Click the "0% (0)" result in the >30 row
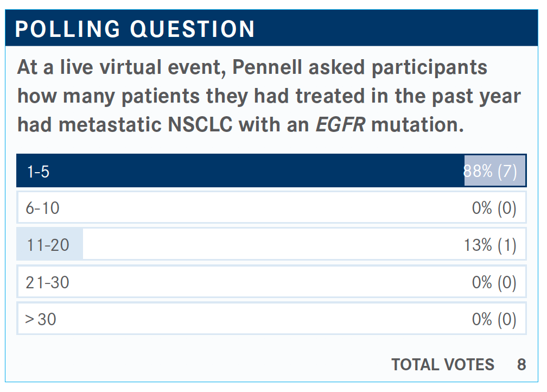 point(494,319)
